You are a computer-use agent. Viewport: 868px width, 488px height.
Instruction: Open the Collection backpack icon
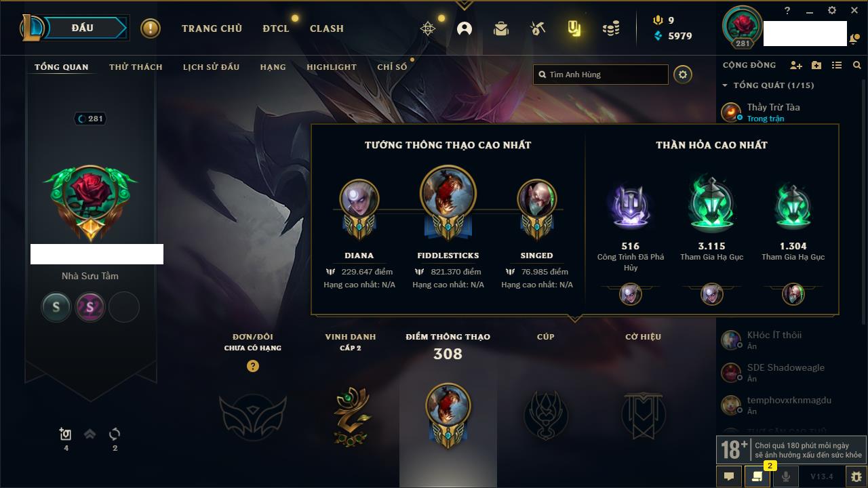coord(501,28)
